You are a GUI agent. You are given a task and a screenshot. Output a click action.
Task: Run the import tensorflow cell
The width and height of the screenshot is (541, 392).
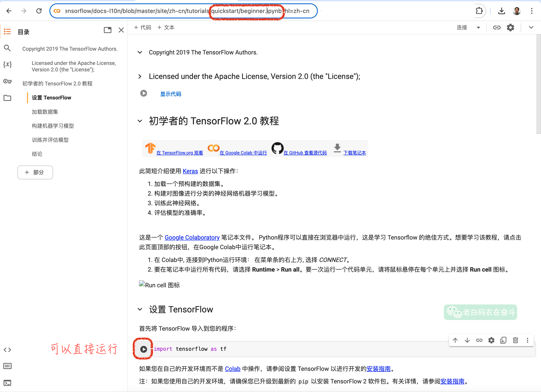coord(144,349)
